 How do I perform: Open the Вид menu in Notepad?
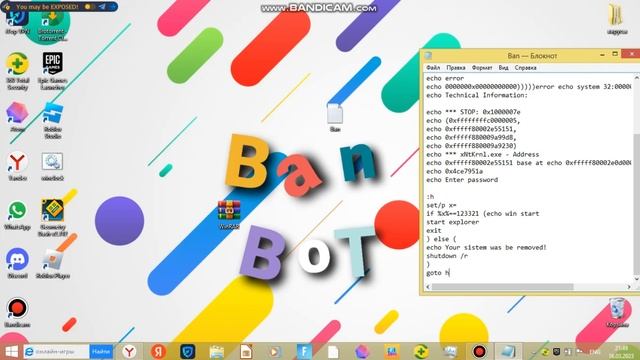click(503, 68)
